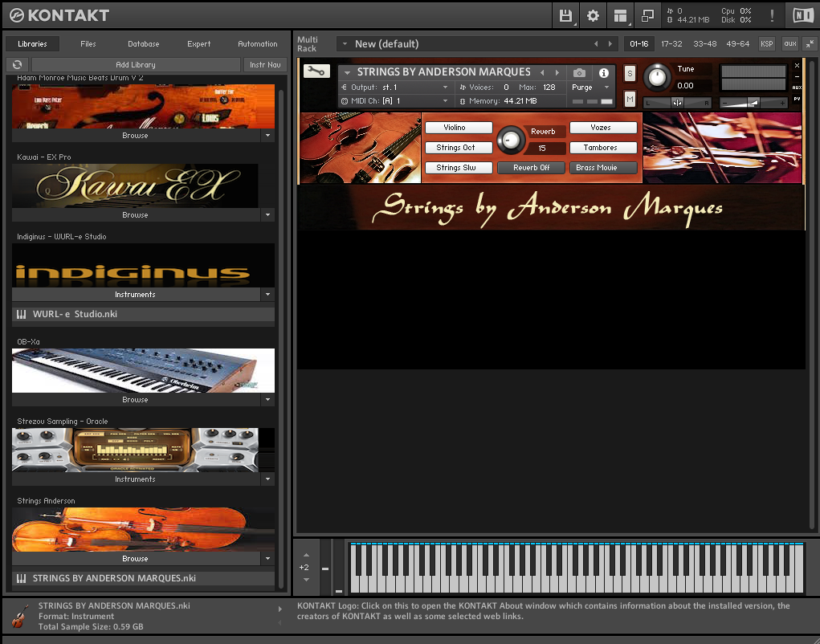Shift keyboard octave up
This screenshot has height=644, width=820.
[307, 555]
